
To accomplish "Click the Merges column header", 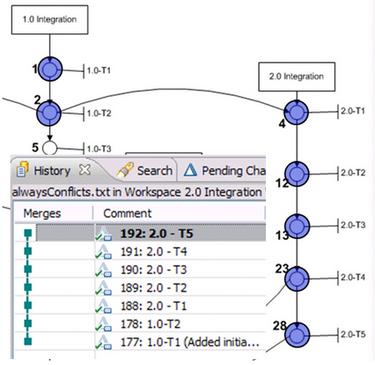I will click(42, 213).
